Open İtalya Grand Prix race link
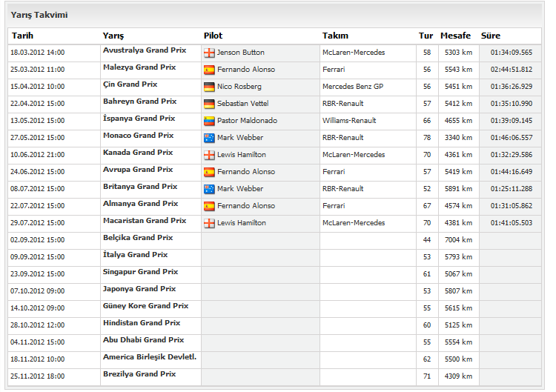 click(136, 254)
